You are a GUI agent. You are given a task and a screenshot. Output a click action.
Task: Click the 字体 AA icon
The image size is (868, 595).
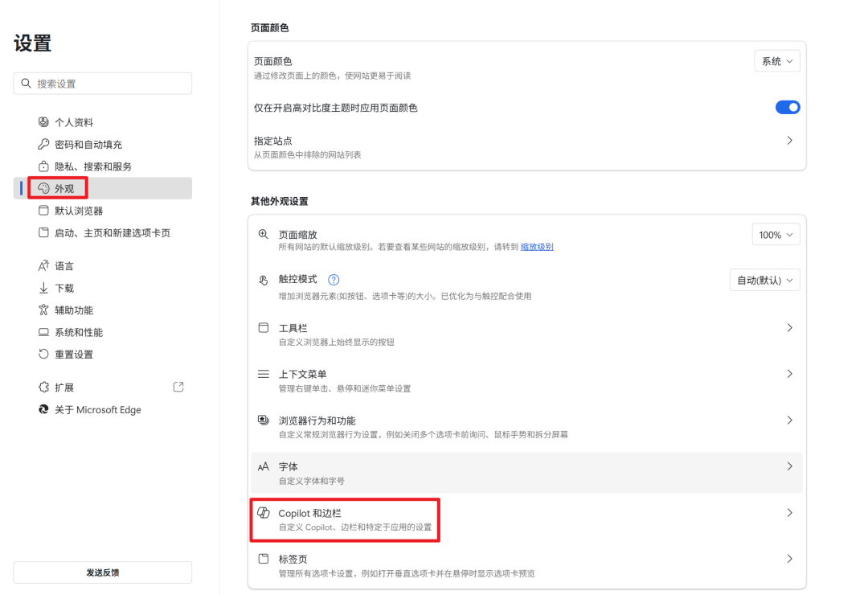pos(263,466)
